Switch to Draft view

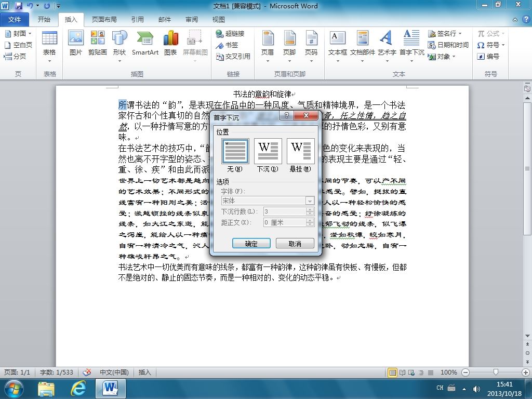[x=430, y=373]
